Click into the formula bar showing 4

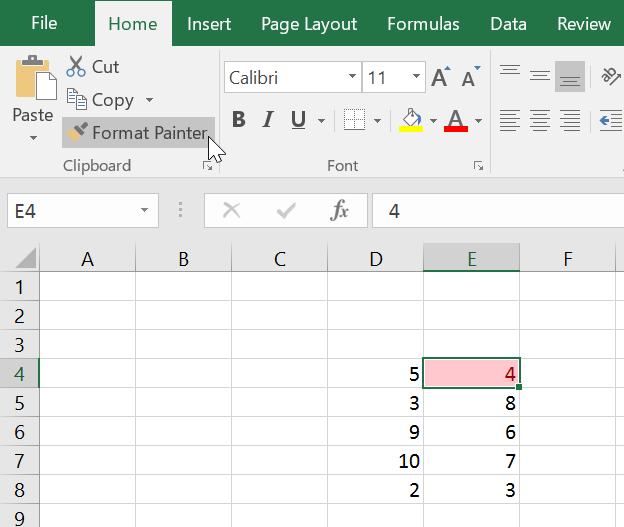pyautogui.click(x=498, y=211)
